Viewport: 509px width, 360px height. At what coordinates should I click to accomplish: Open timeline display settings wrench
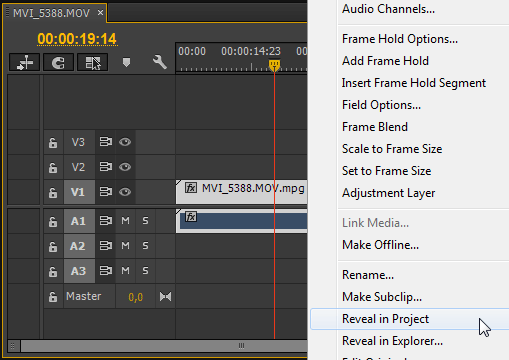(x=160, y=62)
